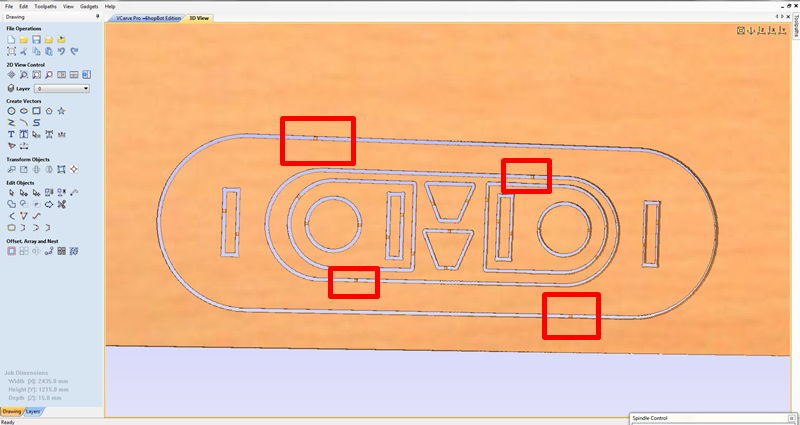Draw a star vector
Image resolution: width=800 pixels, height=425 pixels.
61,111
